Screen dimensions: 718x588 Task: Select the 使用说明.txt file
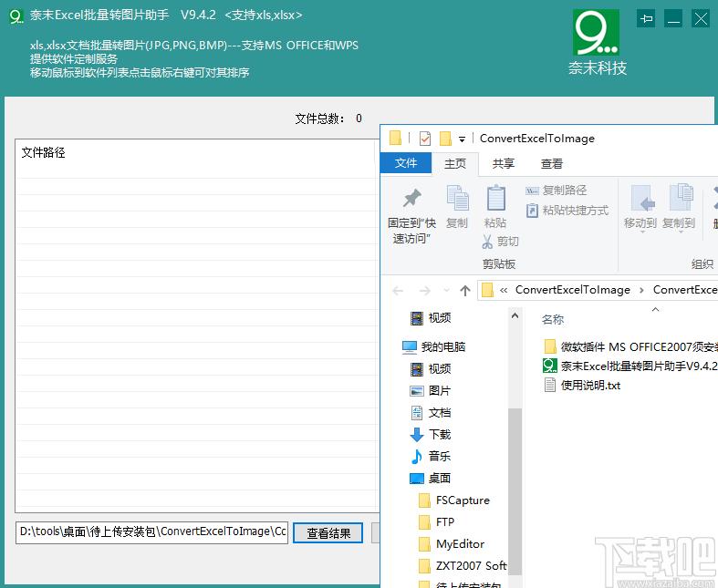tap(582, 386)
